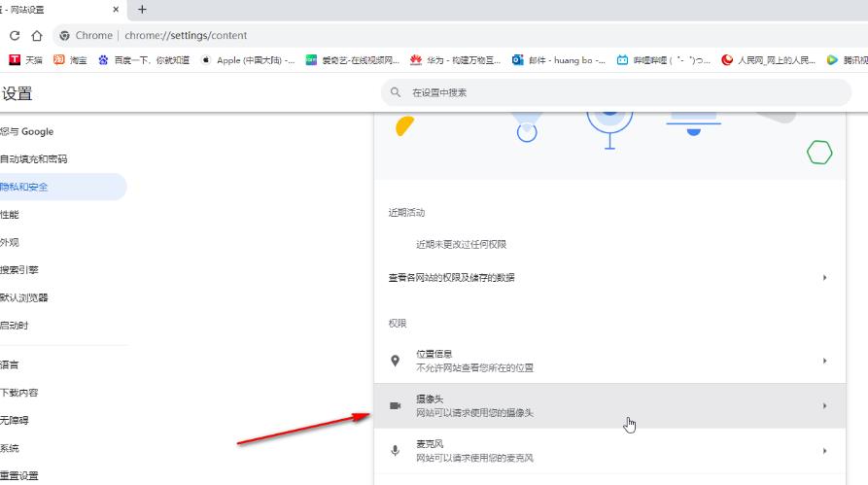Open 摄像头 permission settings
The width and height of the screenshot is (868, 485).
point(610,406)
